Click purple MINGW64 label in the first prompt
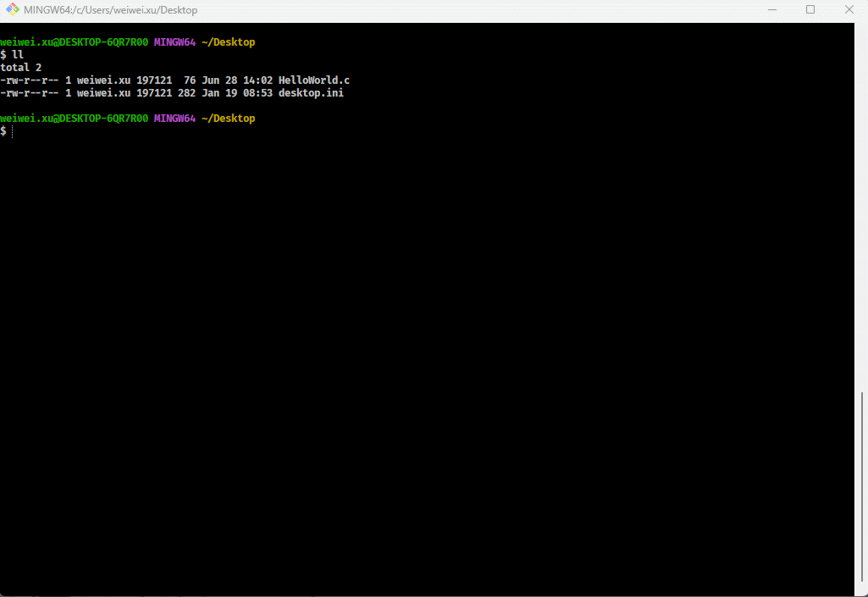 [x=174, y=41]
